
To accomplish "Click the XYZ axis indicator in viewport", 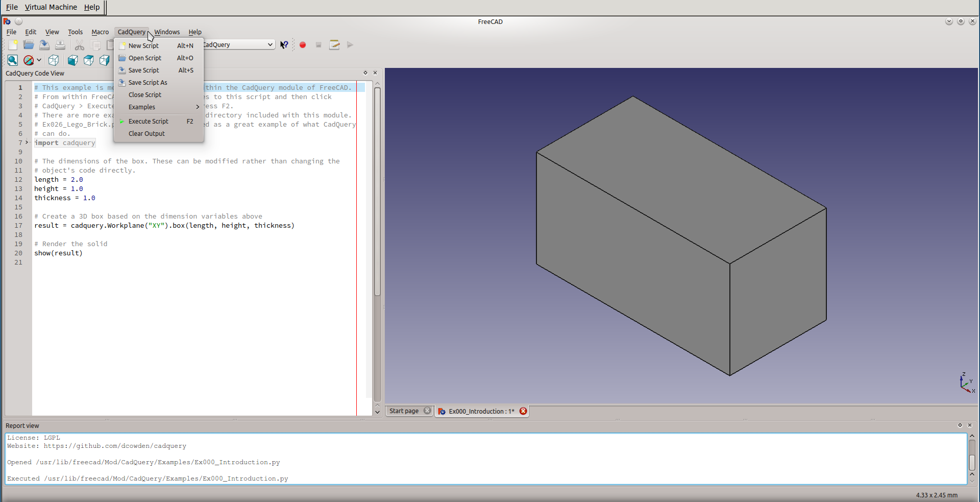I will tap(967, 383).
